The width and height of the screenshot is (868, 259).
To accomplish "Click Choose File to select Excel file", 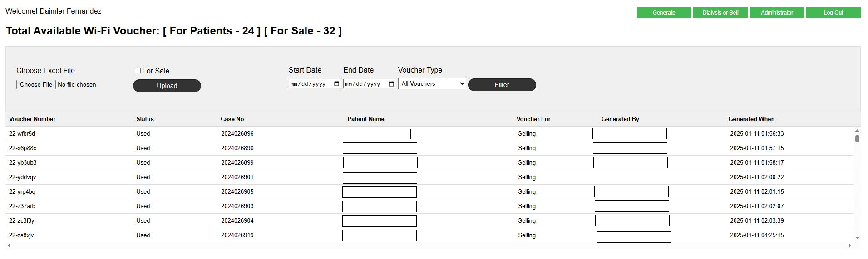I will click(36, 85).
